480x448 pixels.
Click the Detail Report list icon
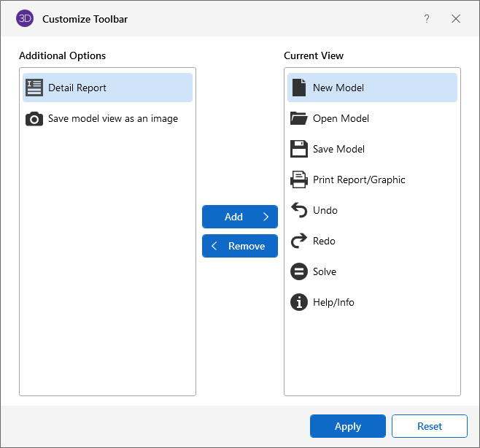34,88
